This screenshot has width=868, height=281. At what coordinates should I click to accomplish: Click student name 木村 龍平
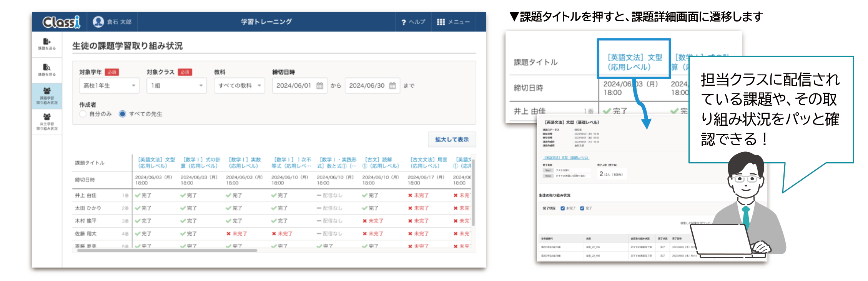(86, 221)
